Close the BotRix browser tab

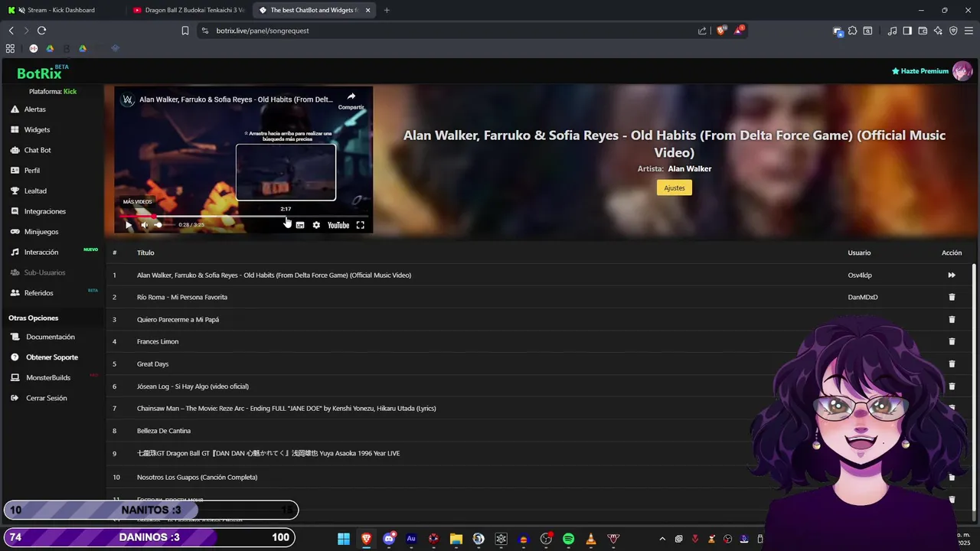(368, 10)
